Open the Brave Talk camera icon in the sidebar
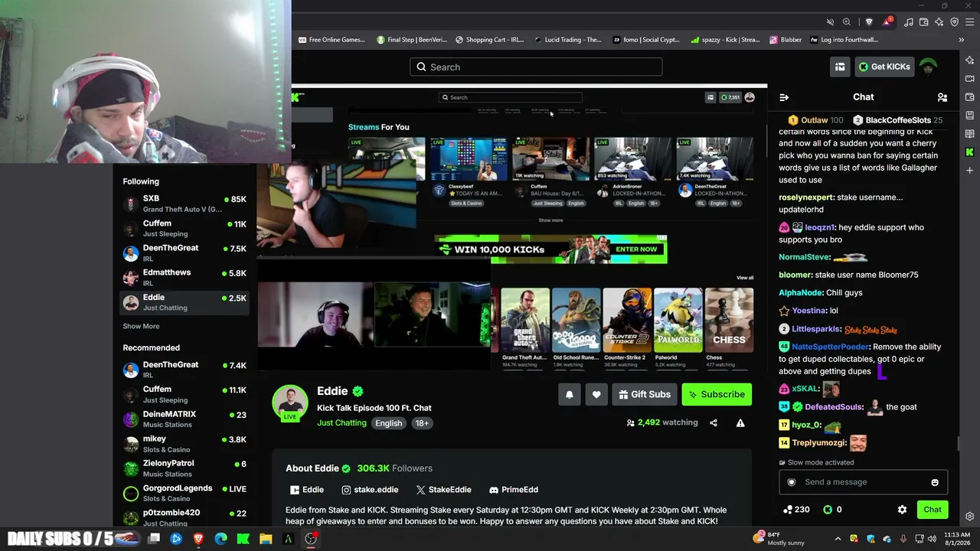This screenshot has width=980, height=551. (x=970, y=78)
